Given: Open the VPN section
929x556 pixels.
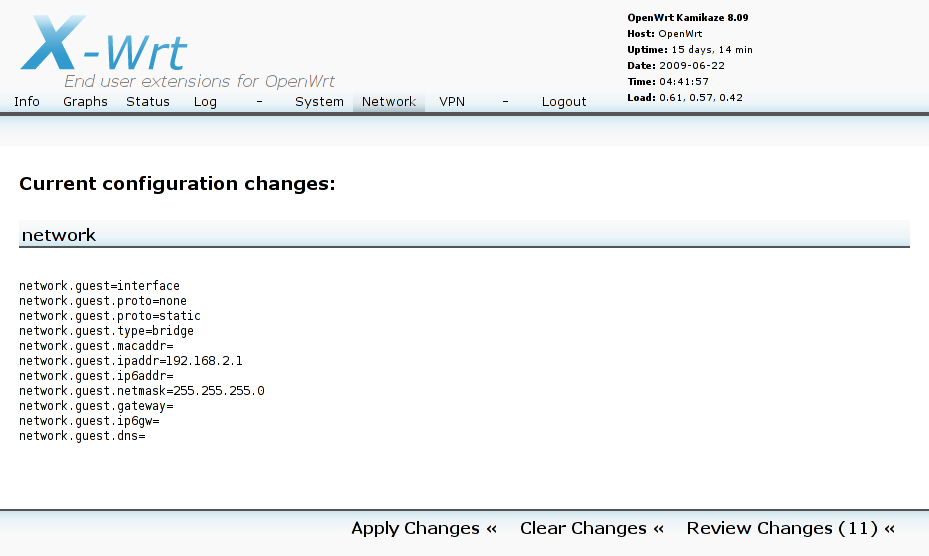Looking at the screenshot, I should coord(452,102).
